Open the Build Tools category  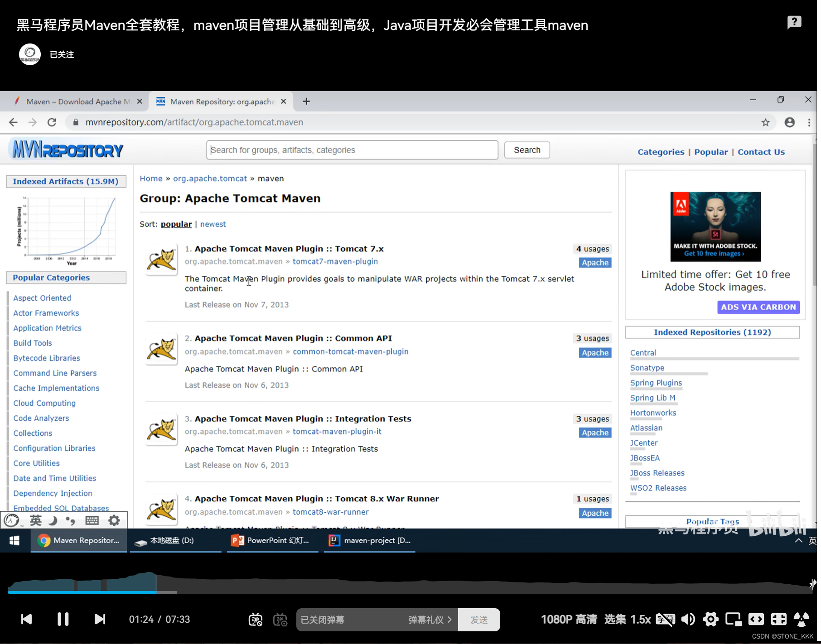pyautogui.click(x=33, y=343)
